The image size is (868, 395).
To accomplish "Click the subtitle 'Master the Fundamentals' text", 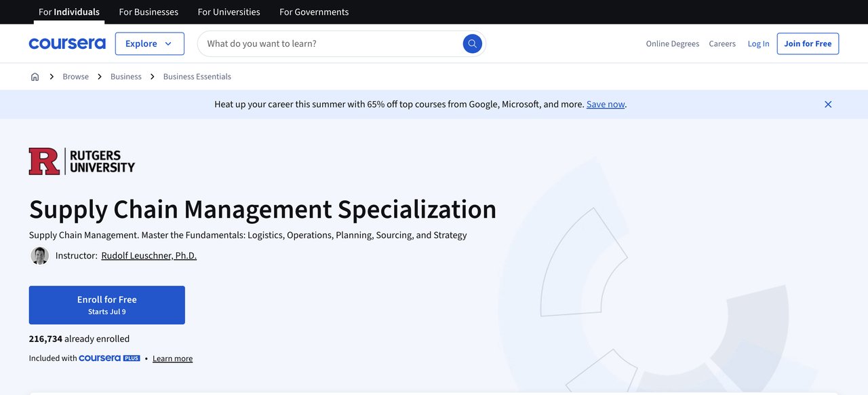I will pyautogui.click(x=194, y=236).
